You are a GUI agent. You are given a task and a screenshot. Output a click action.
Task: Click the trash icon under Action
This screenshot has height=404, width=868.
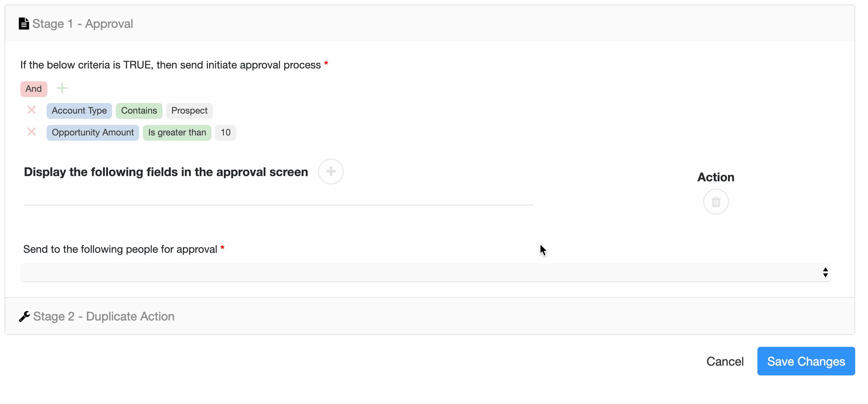(715, 202)
